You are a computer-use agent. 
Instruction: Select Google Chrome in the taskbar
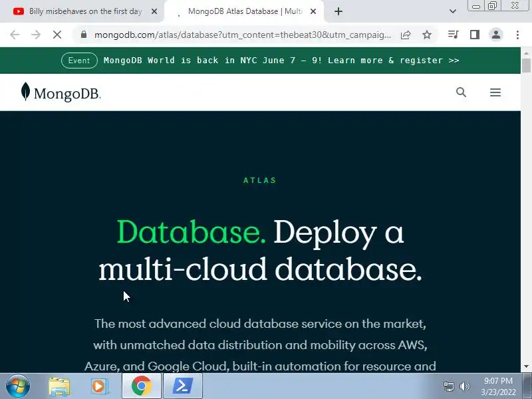coord(142,386)
